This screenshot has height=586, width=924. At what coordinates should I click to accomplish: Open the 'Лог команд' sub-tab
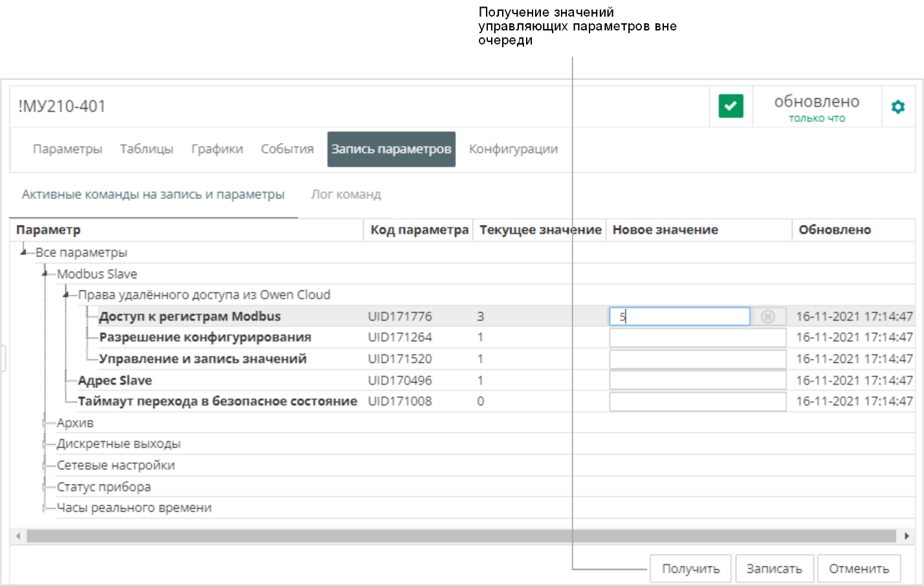coord(346,194)
